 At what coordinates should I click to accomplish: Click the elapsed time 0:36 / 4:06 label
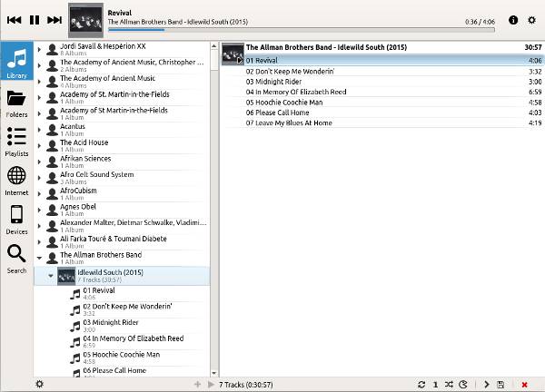pyautogui.click(x=480, y=22)
